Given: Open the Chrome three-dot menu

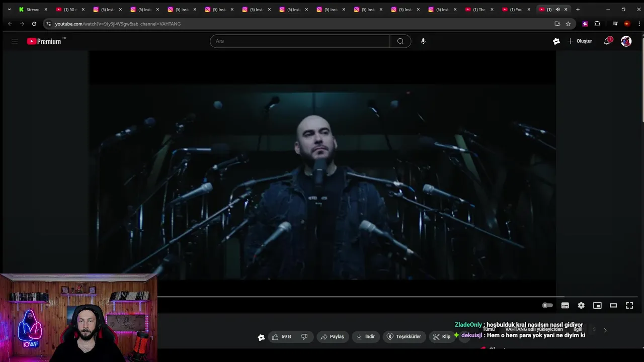Looking at the screenshot, I should (x=639, y=24).
